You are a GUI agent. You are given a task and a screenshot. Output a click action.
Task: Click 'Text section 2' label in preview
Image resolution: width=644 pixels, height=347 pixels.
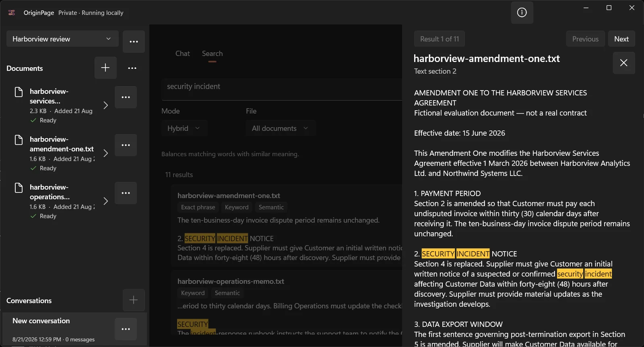click(x=435, y=71)
